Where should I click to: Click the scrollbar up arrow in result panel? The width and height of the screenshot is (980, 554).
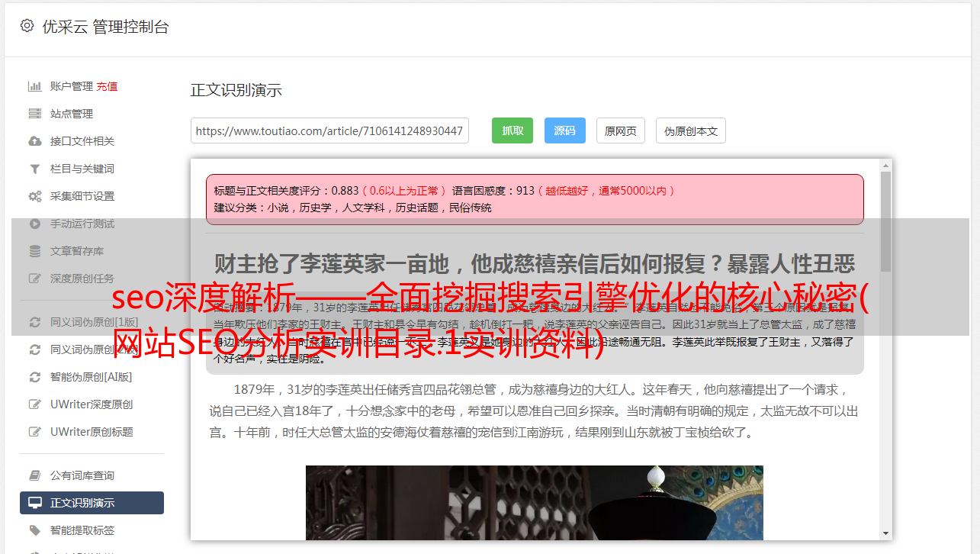(885, 165)
